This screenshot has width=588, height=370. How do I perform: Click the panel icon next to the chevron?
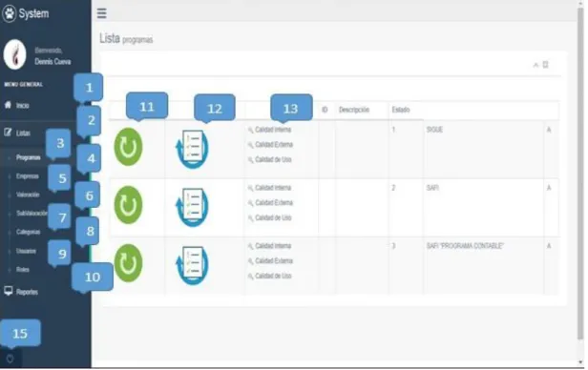point(545,65)
